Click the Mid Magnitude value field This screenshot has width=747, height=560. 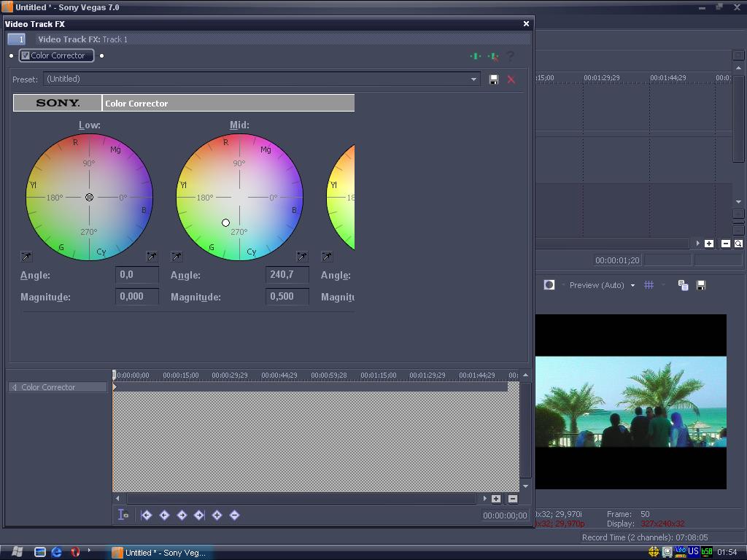287,297
